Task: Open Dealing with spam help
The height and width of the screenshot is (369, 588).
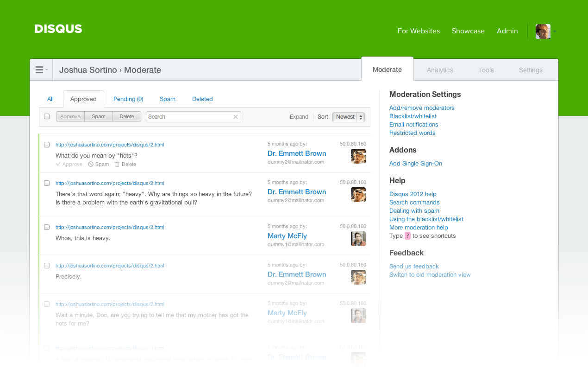Action: pos(414,211)
